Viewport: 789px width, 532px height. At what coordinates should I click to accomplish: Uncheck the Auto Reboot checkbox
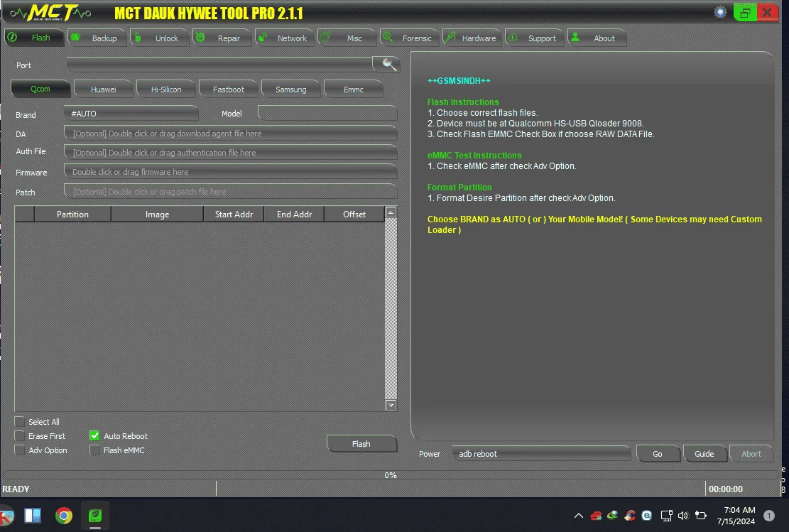pyautogui.click(x=94, y=436)
